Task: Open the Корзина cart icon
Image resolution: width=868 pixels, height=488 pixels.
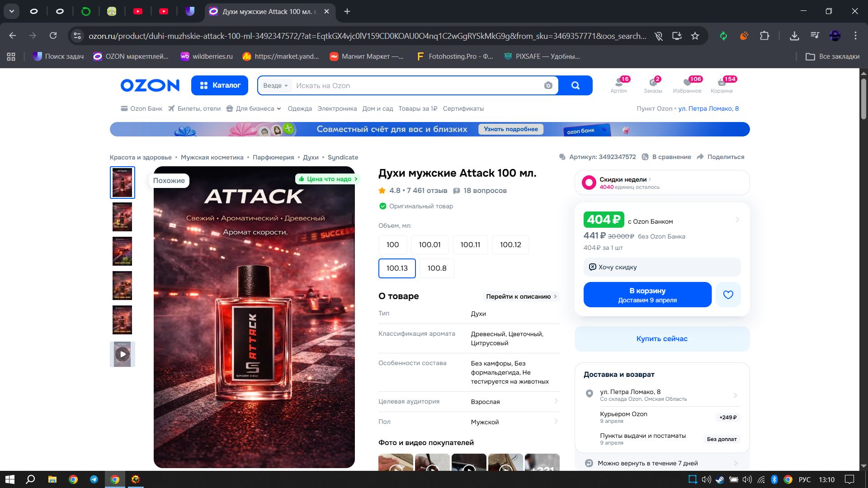Action: [x=721, y=84]
